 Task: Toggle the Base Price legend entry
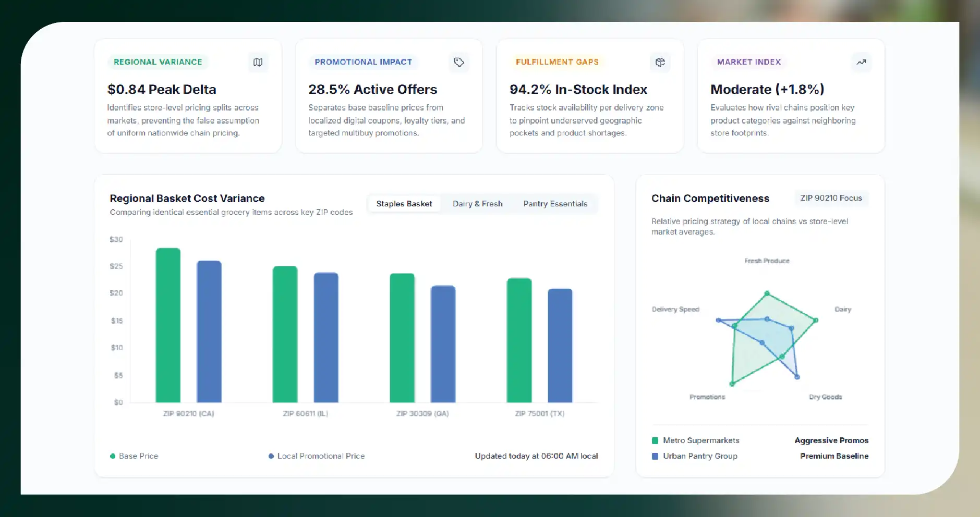(x=134, y=456)
